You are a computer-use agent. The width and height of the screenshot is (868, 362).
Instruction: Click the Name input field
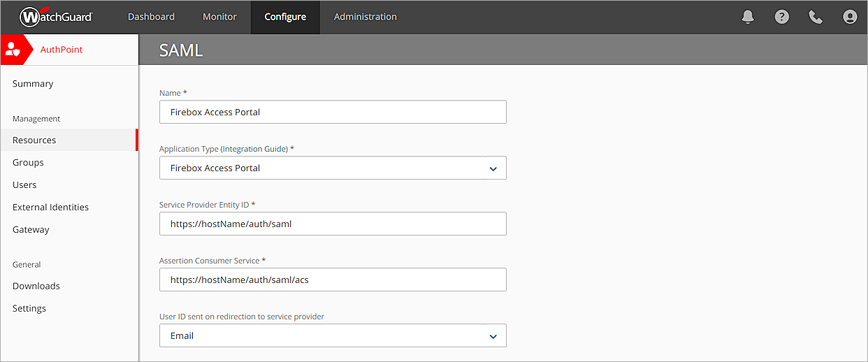(333, 112)
